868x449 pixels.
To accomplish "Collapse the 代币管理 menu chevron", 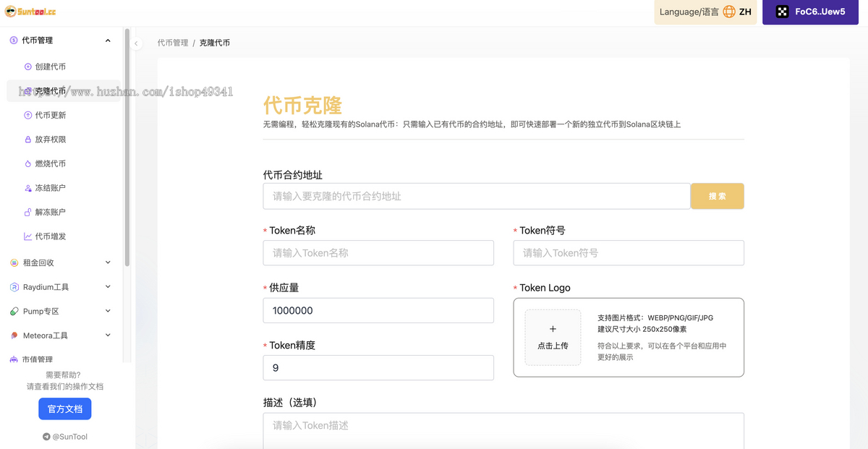I will [108, 40].
